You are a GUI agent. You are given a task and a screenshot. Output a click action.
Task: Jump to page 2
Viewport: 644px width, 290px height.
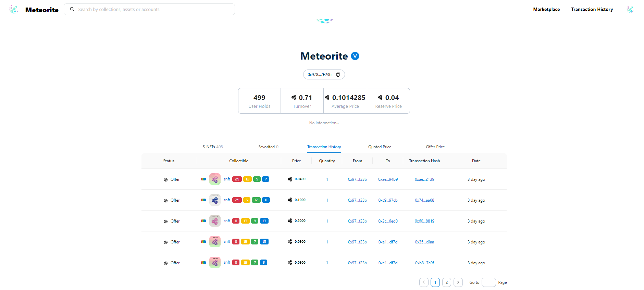tap(447, 282)
